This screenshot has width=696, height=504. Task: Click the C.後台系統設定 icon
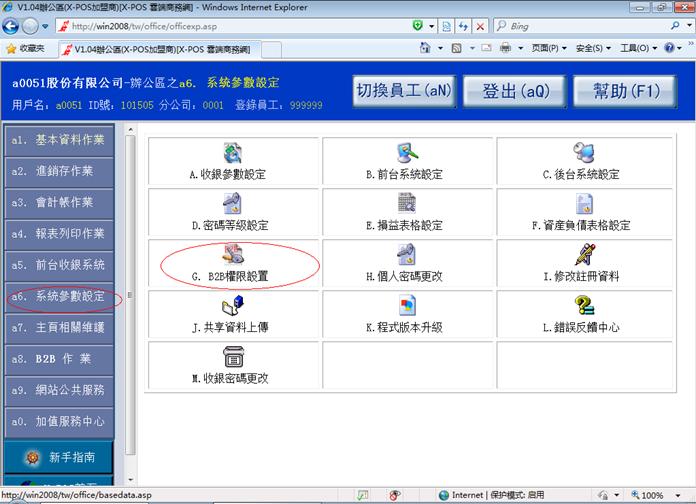(582, 153)
